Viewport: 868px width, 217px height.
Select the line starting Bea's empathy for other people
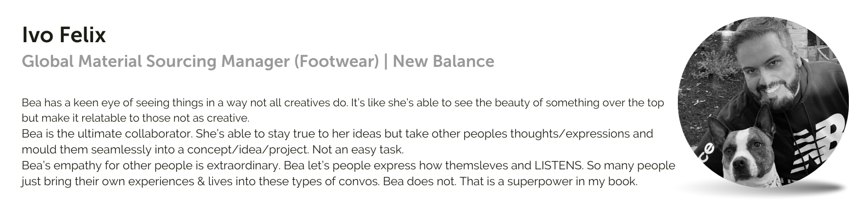pos(348,165)
